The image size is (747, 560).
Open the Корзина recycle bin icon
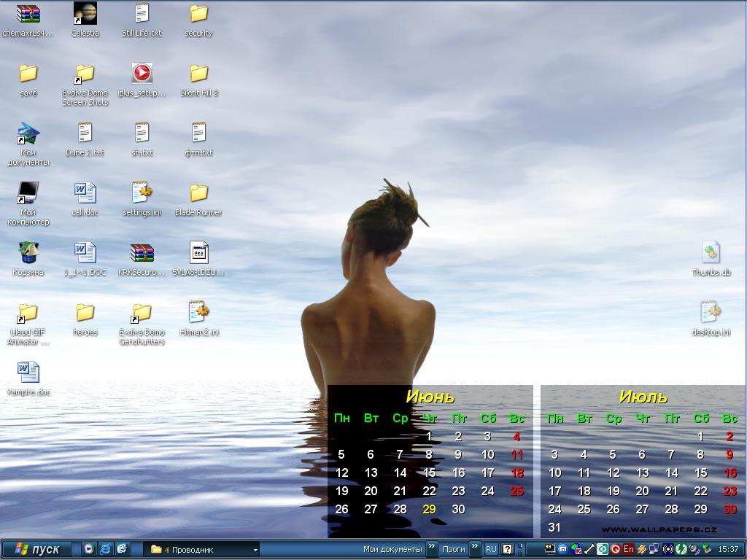point(28,253)
